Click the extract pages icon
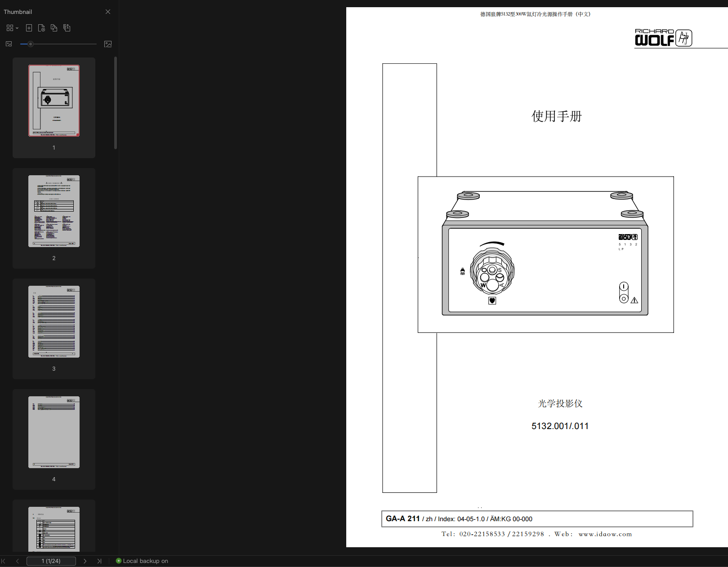The width and height of the screenshot is (728, 567). (67, 28)
